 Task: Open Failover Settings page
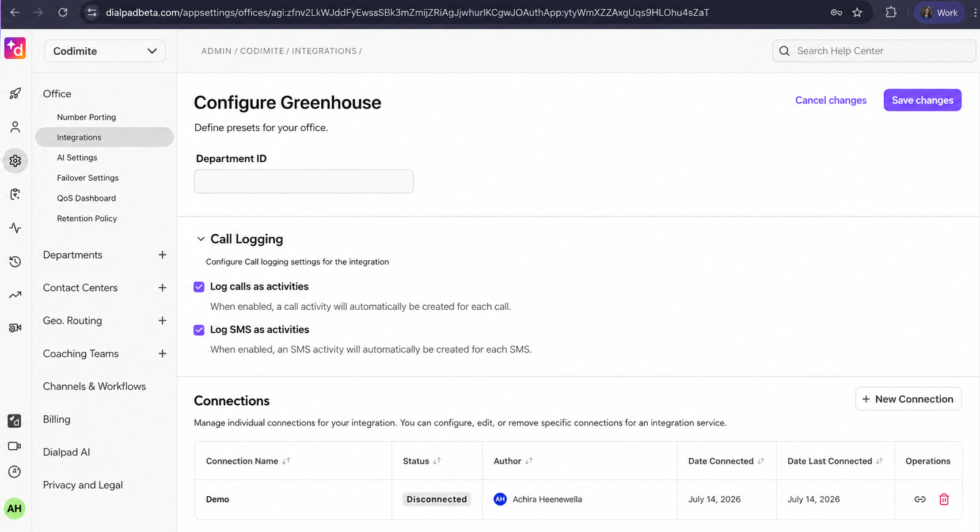(88, 178)
